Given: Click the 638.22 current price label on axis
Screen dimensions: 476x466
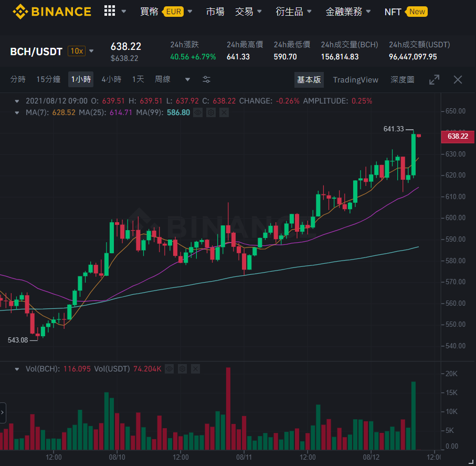Looking at the screenshot, I should pyautogui.click(x=458, y=136).
